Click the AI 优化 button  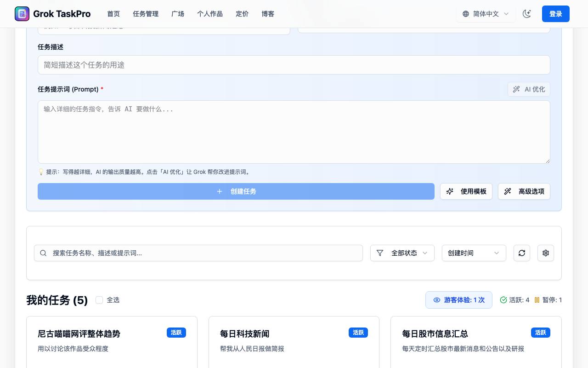529,89
